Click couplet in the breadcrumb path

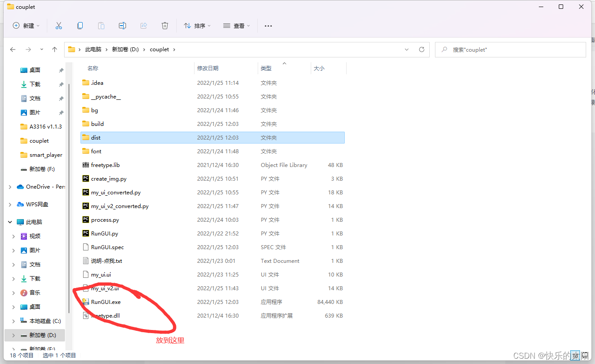click(x=159, y=49)
